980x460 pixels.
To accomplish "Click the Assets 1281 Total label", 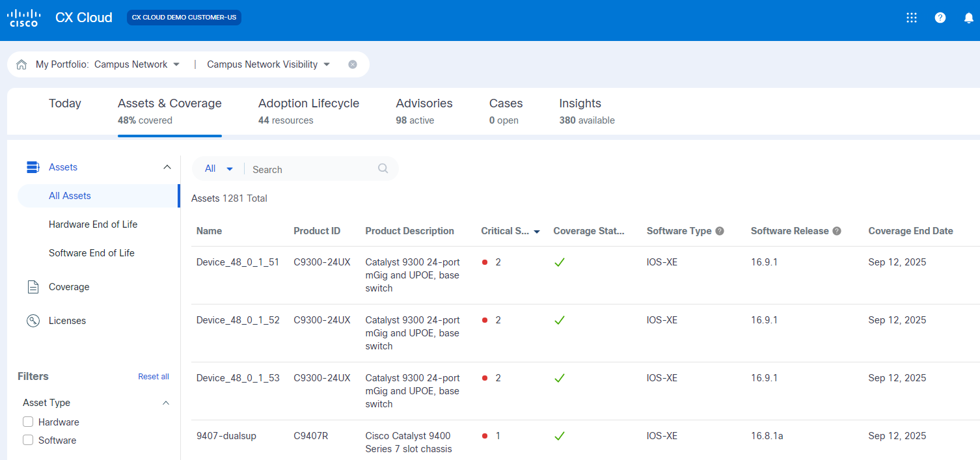I will [229, 198].
